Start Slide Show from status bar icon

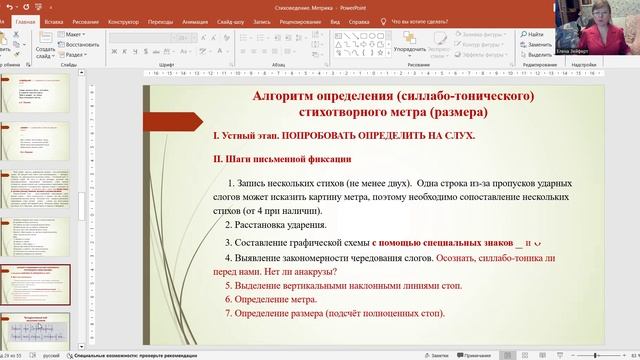560,356
